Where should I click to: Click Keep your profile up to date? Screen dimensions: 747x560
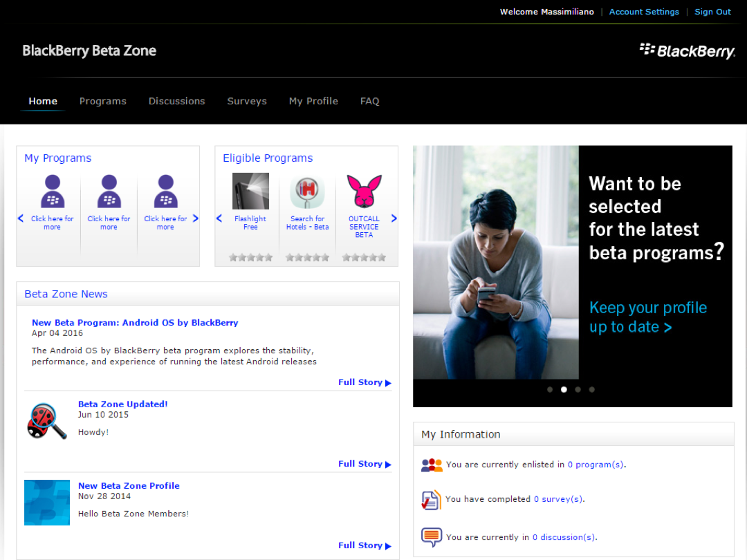click(x=648, y=317)
